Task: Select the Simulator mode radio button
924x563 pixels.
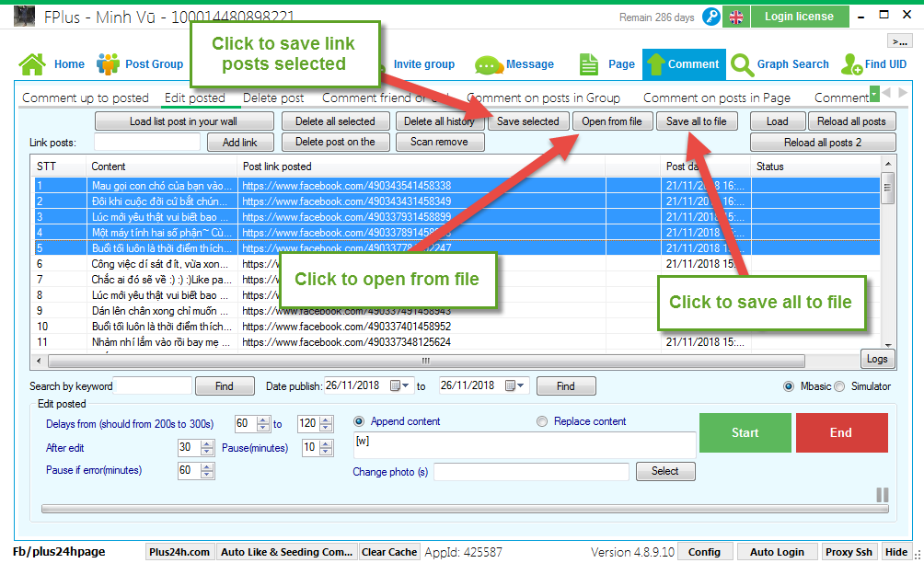Action: (x=839, y=386)
